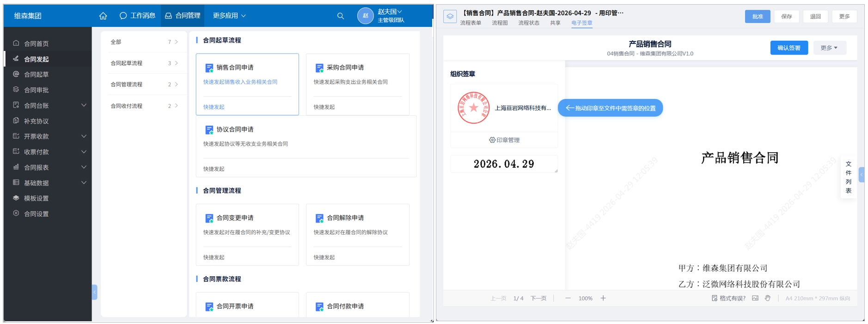Screen dimensions: 868x324
Task: Click the image icon in bottom toolbar
Action: pos(755,298)
